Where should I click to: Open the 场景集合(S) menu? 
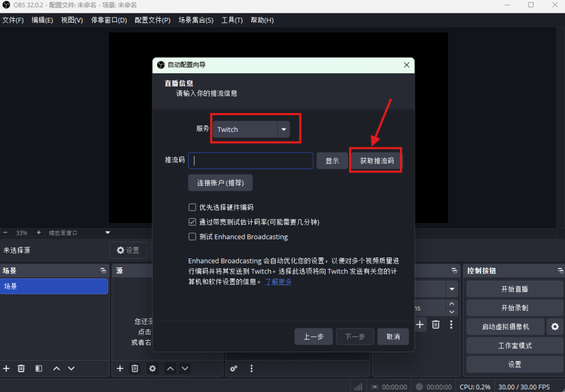tap(195, 20)
